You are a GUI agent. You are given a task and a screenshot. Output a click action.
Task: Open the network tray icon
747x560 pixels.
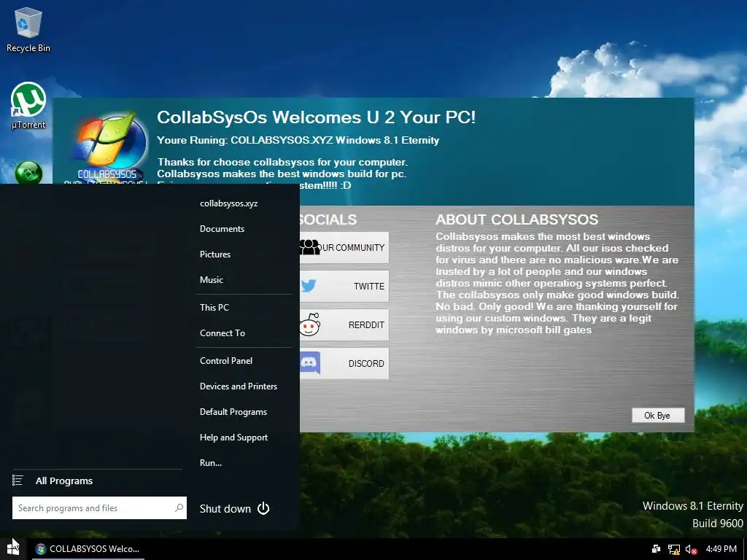point(673,550)
